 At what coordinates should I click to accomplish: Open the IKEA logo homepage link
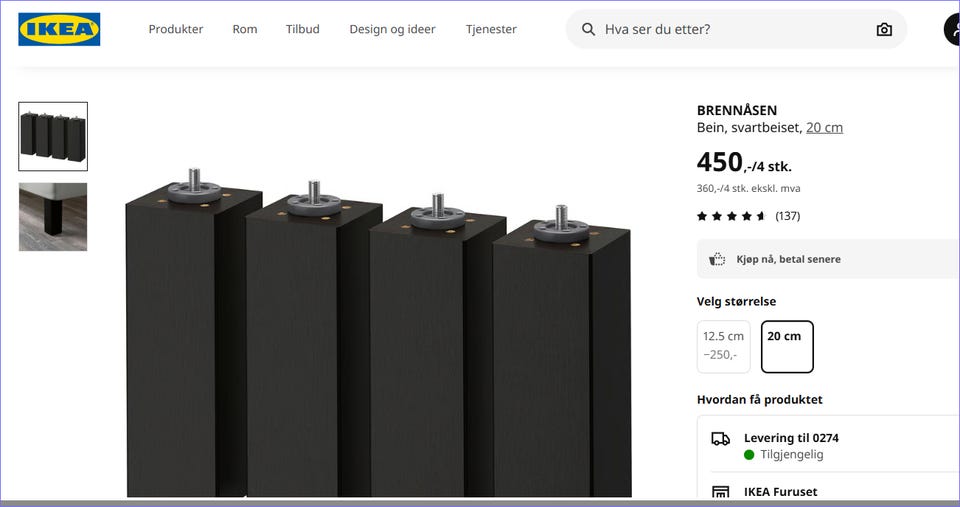[x=59, y=29]
